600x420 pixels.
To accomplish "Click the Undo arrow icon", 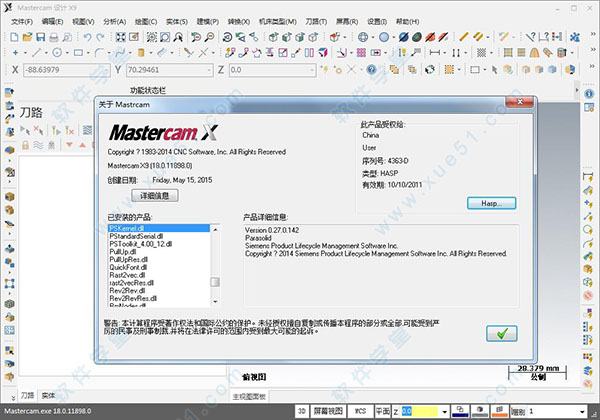I will point(87,37).
